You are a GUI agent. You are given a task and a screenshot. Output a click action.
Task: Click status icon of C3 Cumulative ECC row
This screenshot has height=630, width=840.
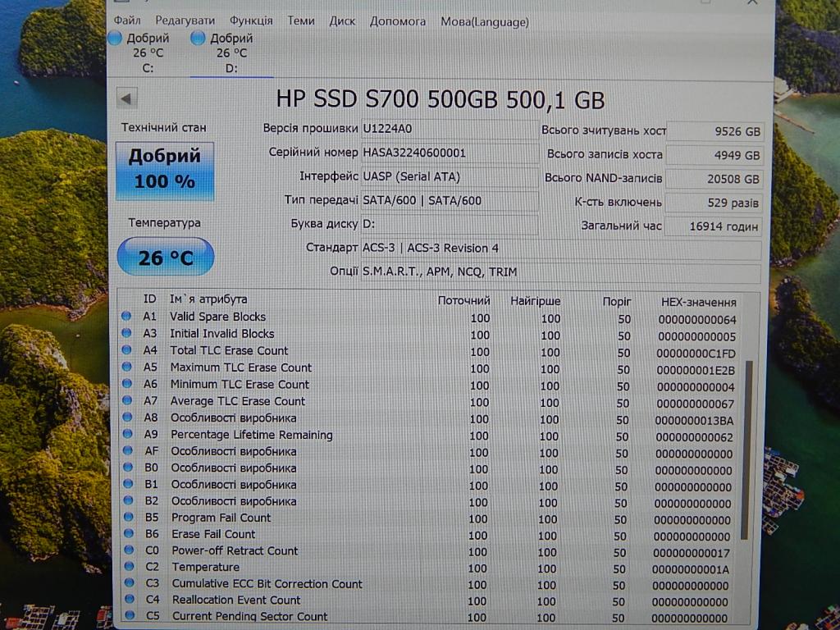pyautogui.click(x=129, y=583)
